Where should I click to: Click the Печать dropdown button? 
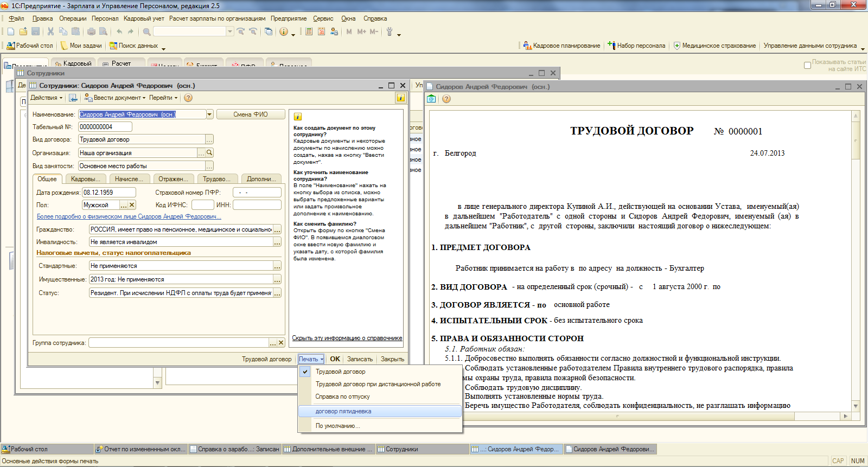311,359
